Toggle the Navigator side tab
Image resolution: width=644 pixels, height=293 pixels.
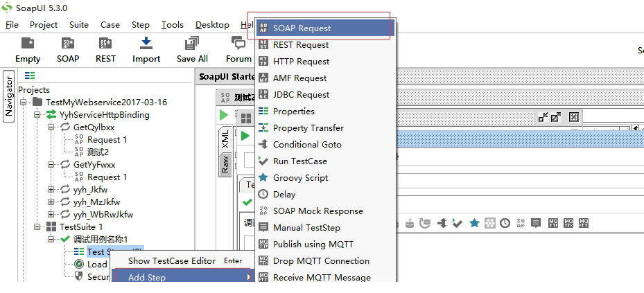point(9,96)
